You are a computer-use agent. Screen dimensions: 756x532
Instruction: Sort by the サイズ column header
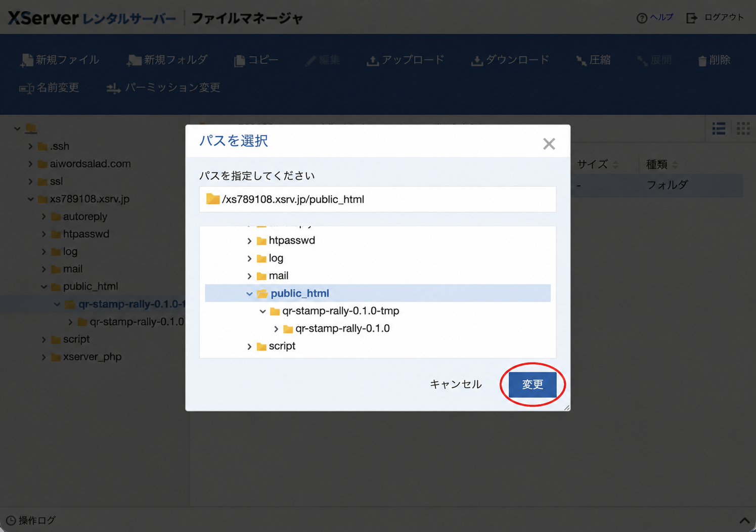597,164
